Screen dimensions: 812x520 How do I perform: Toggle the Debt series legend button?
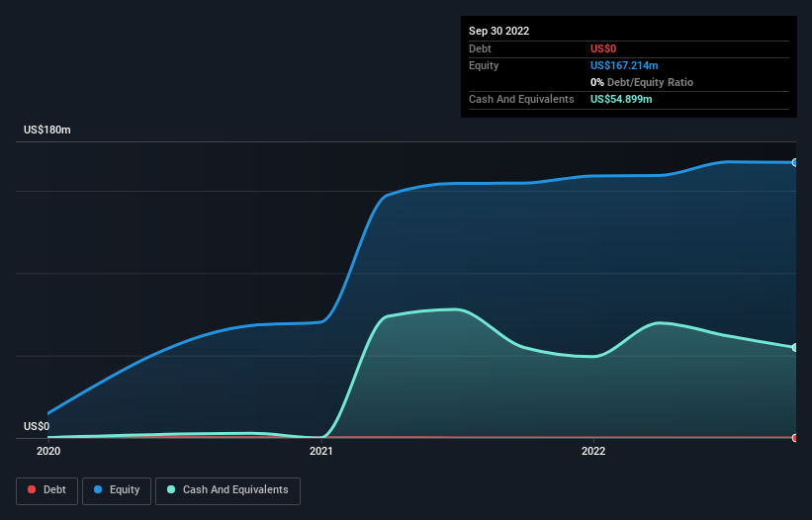pyautogui.click(x=46, y=490)
